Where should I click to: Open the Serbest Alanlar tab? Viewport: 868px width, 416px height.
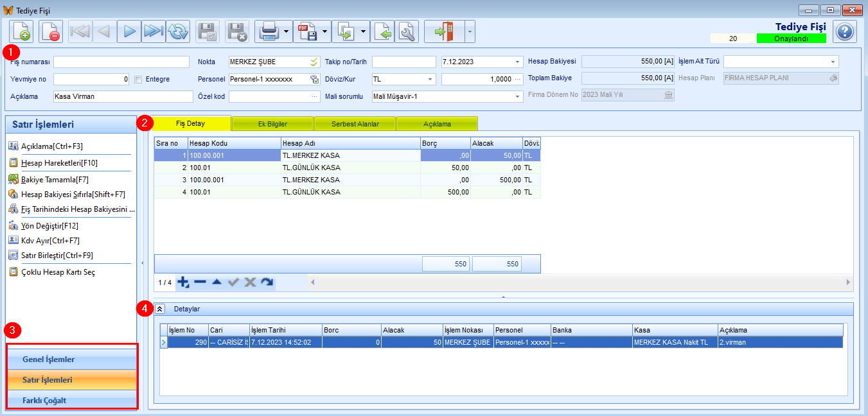click(x=355, y=123)
